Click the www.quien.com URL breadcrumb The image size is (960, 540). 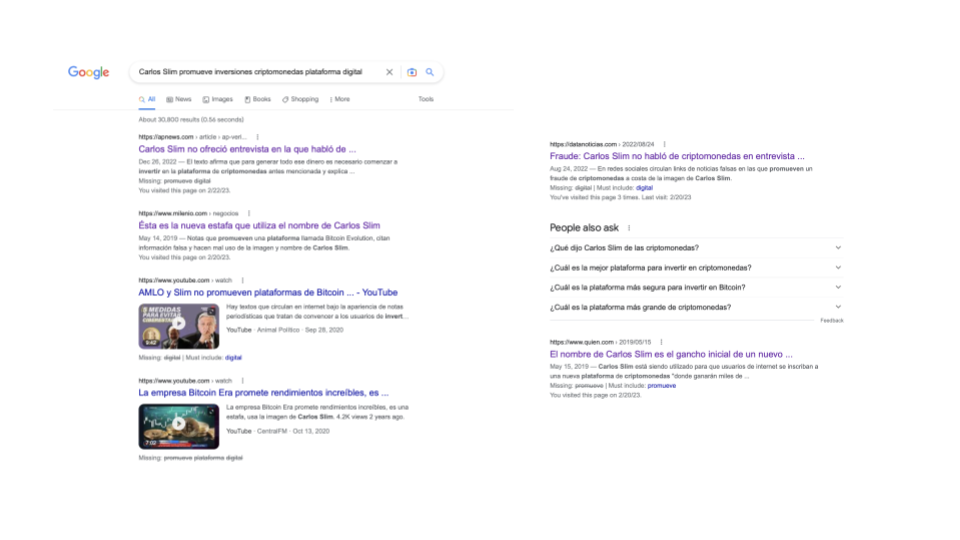pyautogui.click(x=600, y=342)
